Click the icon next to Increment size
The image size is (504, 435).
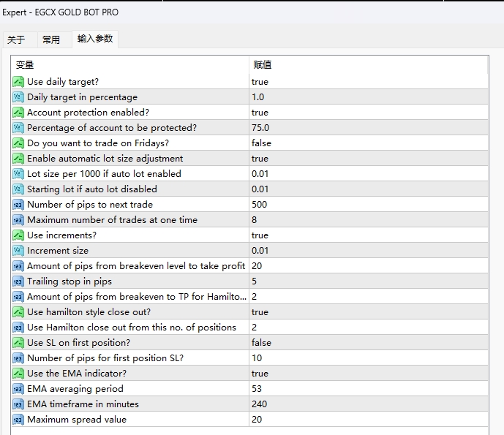coord(18,251)
